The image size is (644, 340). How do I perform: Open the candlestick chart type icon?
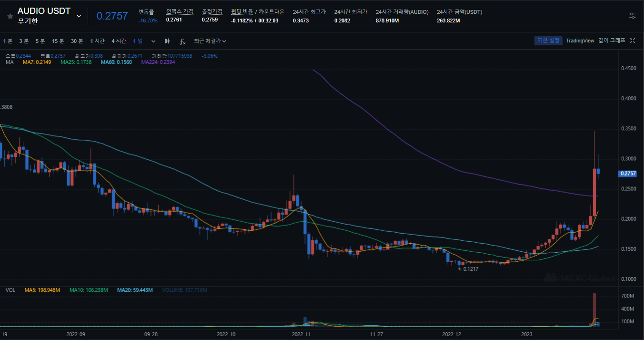167,41
